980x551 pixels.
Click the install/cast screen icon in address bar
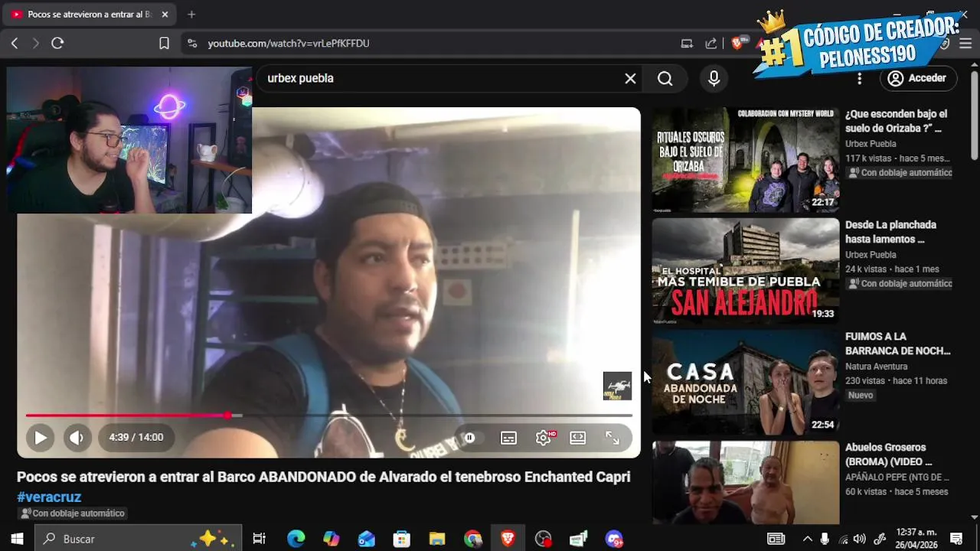[687, 44]
